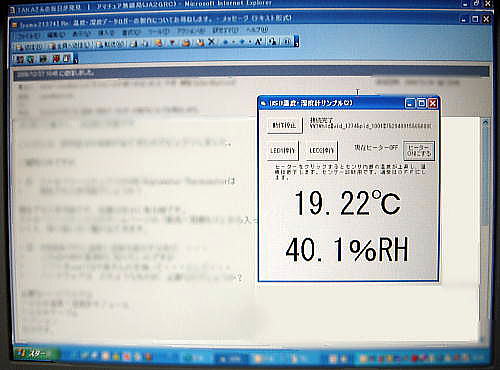This screenshot has height=370, width=500.
Task: Turn the heater ON with the ヒーター button
Action: pyautogui.click(x=419, y=150)
